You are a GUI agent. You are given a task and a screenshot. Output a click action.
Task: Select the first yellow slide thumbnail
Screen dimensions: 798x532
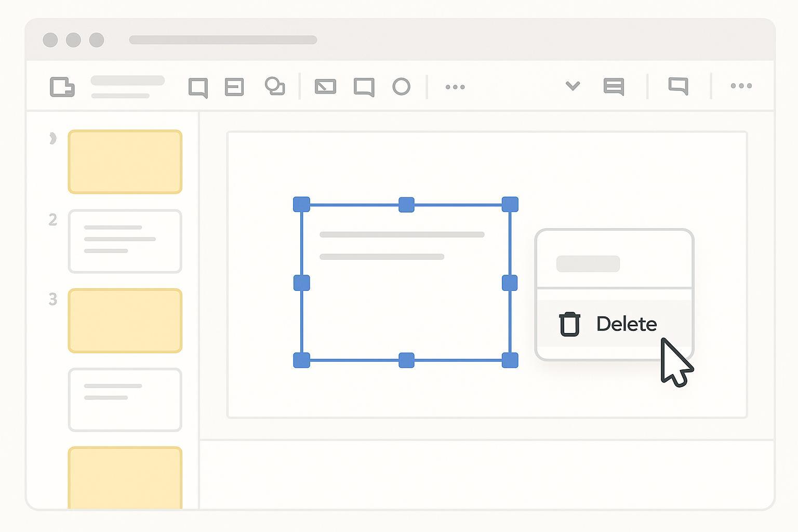pos(125,162)
